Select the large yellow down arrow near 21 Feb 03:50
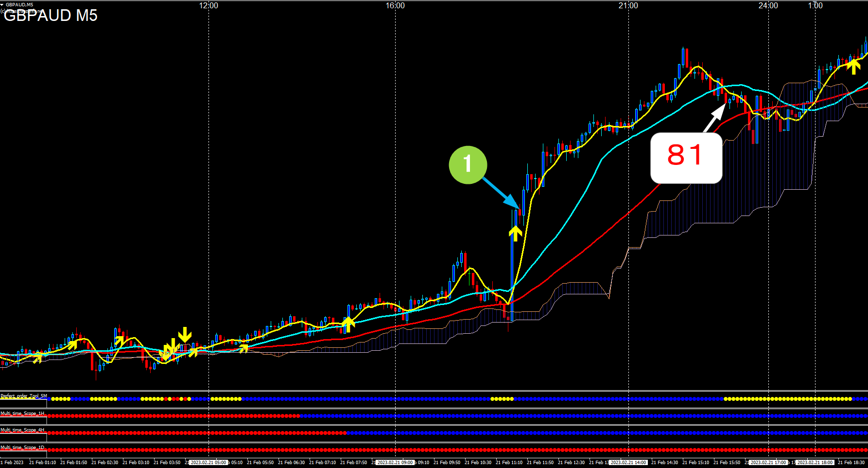The image size is (868, 468). click(185, 335)
